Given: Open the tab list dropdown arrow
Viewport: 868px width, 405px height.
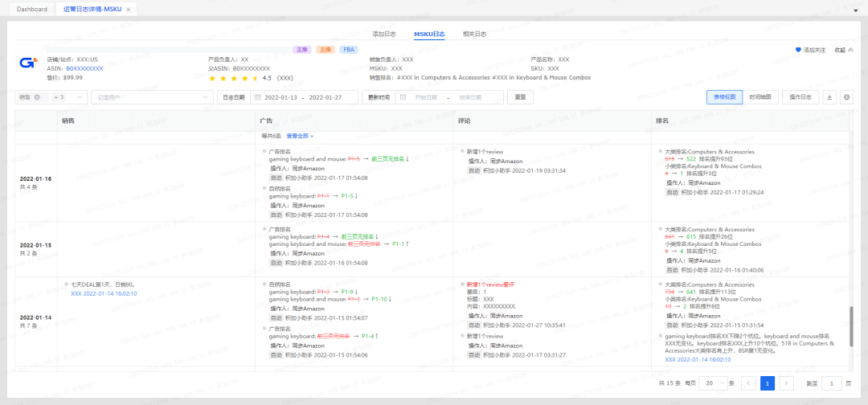Looking at the screenshot, I should click(858, 9).
